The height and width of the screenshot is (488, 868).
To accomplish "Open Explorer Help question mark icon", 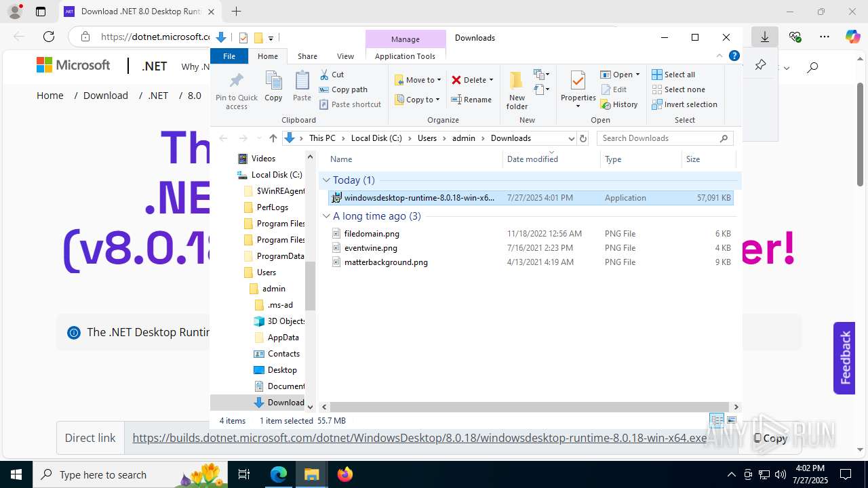I will pos(733,56).
